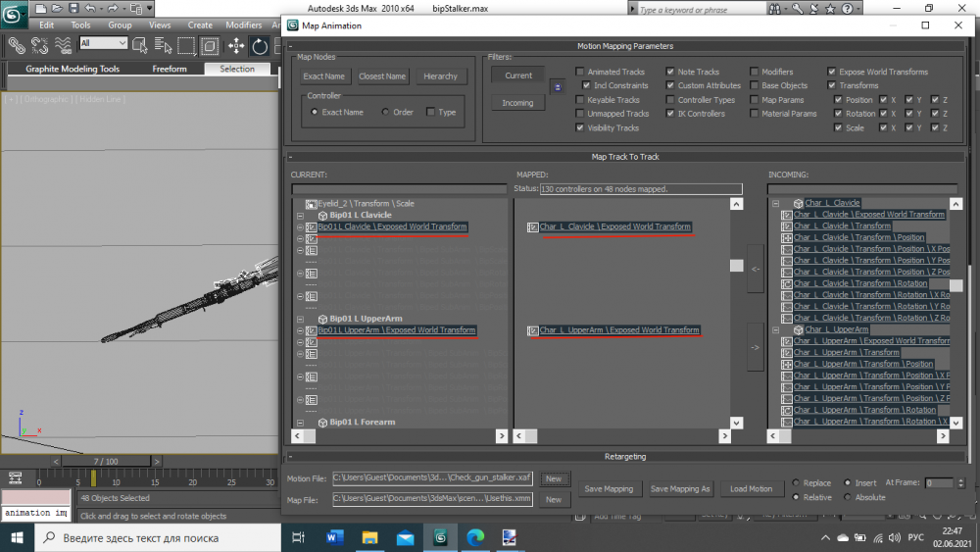Click the Unlink Selection icon
The height and width of the screenshot is (552, 980).
pos(40,45)
